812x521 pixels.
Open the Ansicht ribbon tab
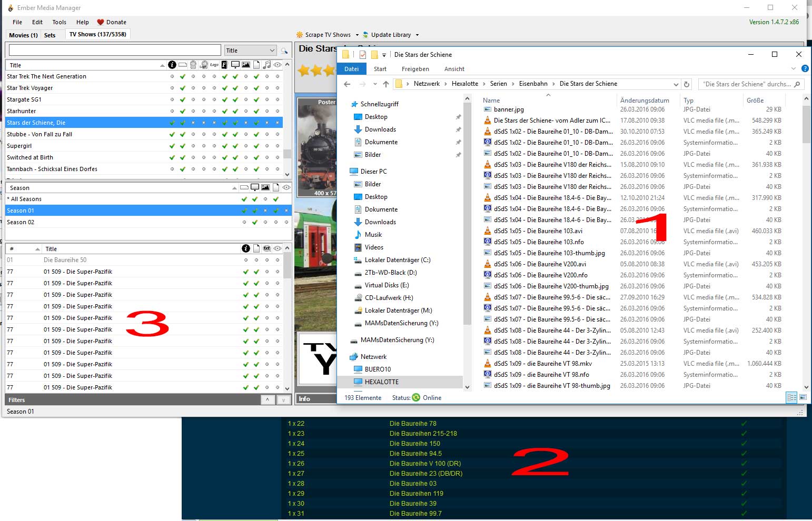pos(454,69)
